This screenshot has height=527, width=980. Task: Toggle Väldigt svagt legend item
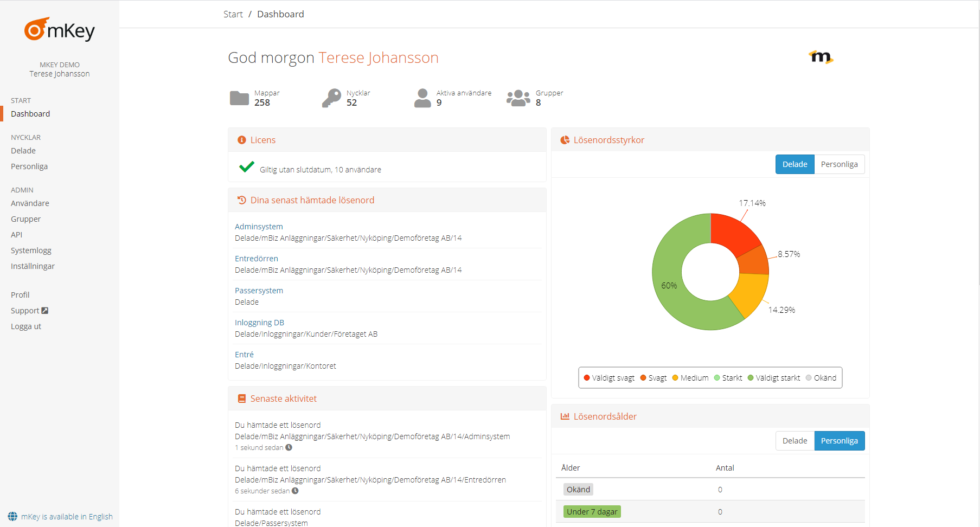[x=609, y=378]
